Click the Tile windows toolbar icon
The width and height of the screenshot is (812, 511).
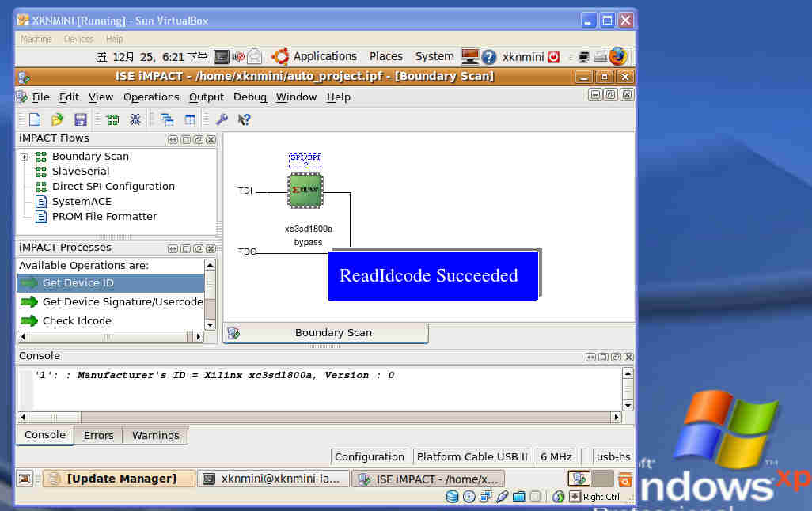190,119
